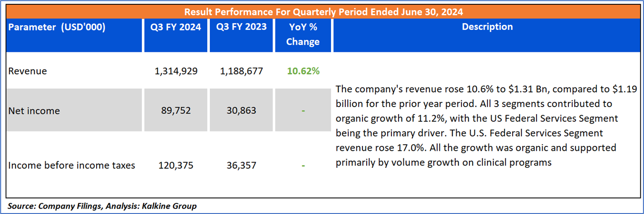Screen dimensions: 644x214
Task: Click the Revenue value 1,314,929
Action: pyautogui.click(x=176, y=71)
